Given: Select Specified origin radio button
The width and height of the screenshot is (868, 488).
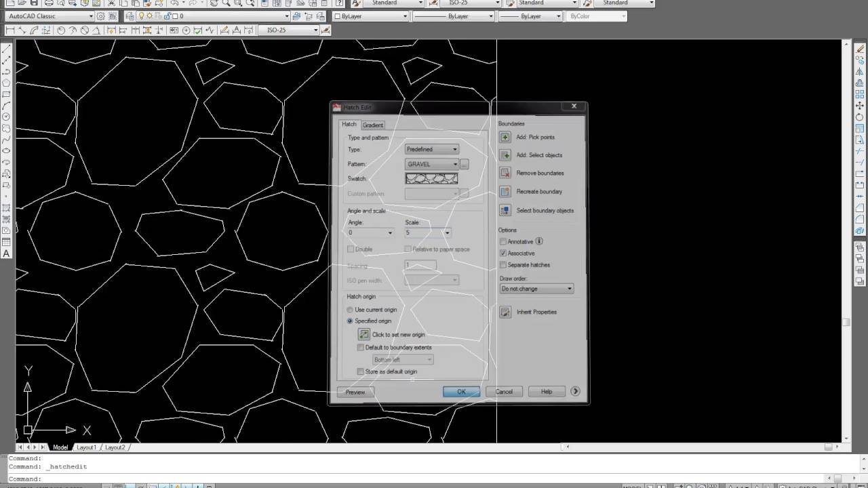Looking at the screenshot, I should tap(350, 321).
